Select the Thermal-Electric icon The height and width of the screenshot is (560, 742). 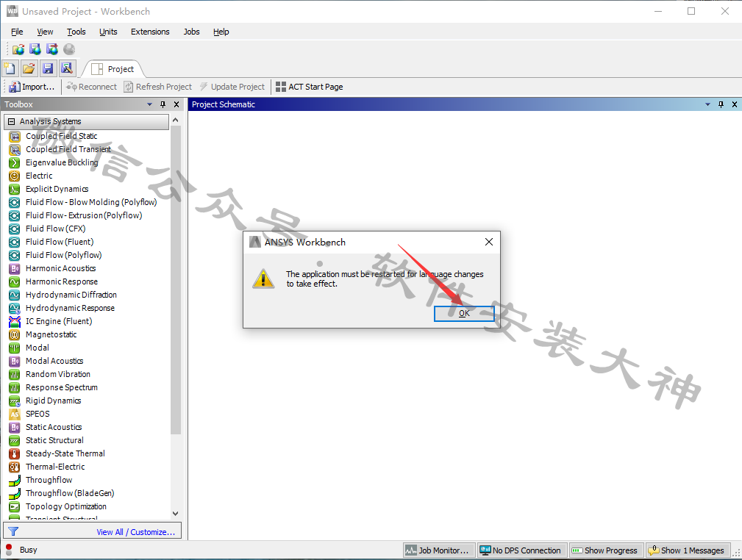[x=15, y=467]
